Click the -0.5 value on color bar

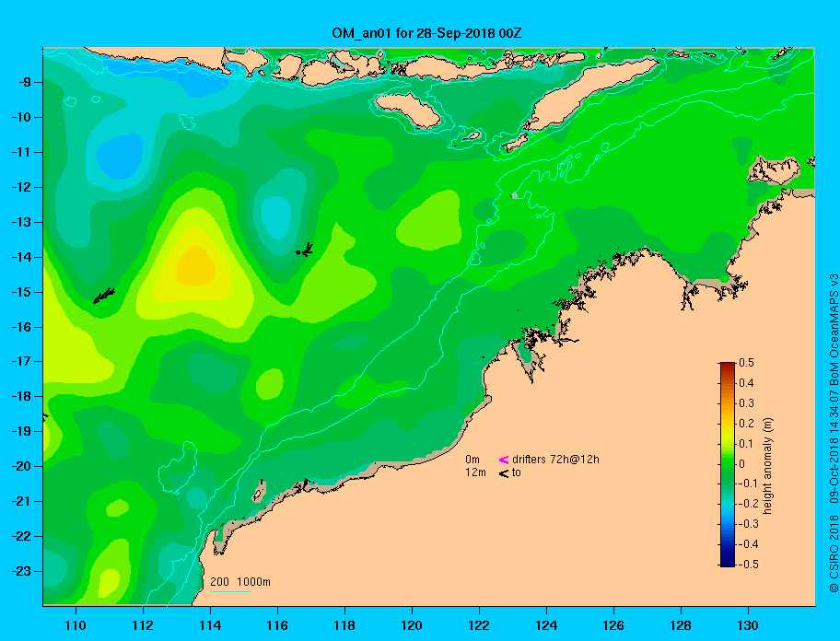(x=749, y=565)
